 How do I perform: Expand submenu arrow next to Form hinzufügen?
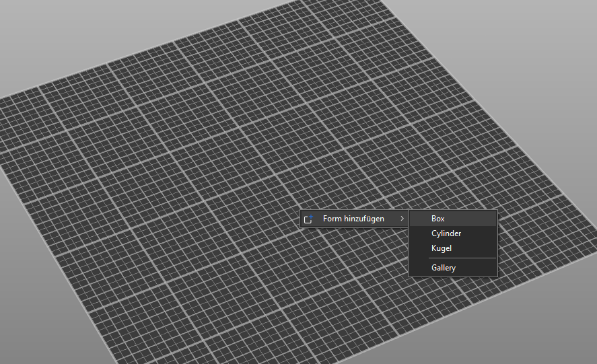point(402,219)
